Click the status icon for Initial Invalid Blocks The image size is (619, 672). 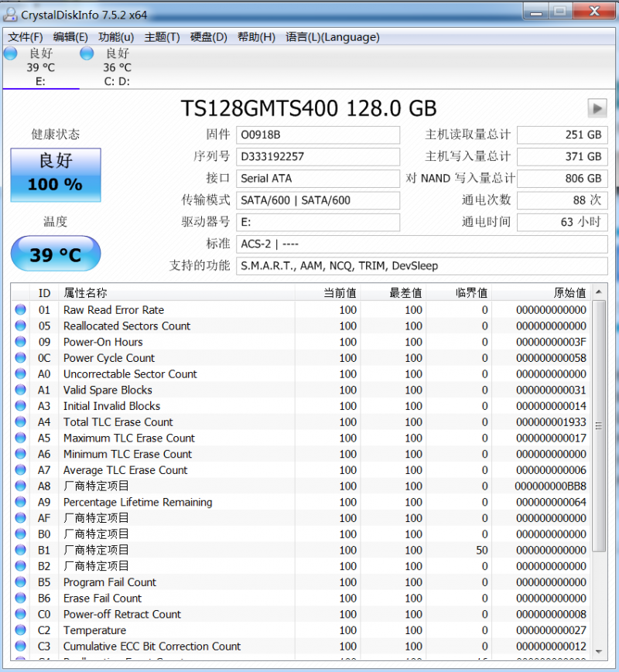point(20,405)
